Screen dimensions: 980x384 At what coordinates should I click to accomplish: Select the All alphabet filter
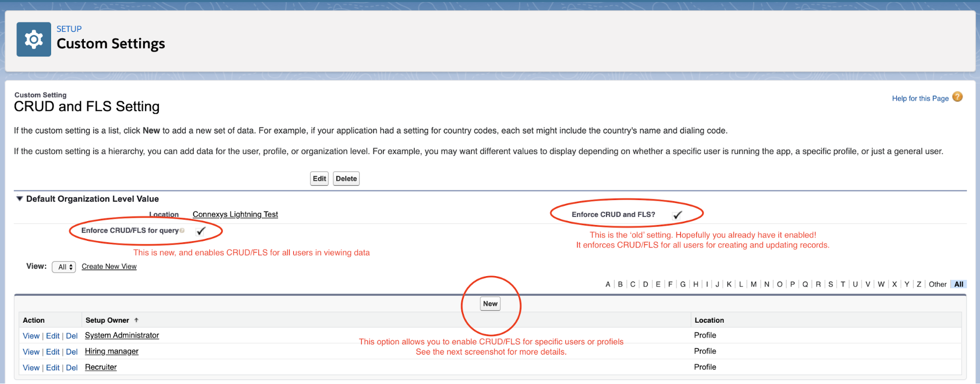point(959,284)
